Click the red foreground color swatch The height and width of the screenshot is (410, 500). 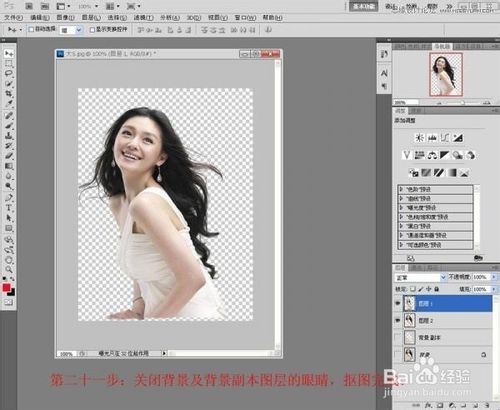tap(6, 288)
